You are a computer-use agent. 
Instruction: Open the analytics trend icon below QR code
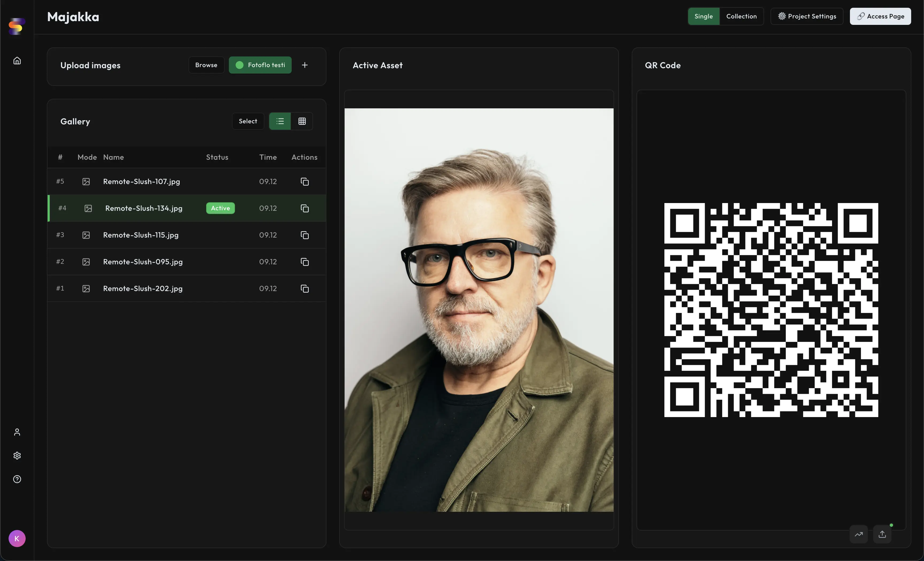[x=859, y=534]
